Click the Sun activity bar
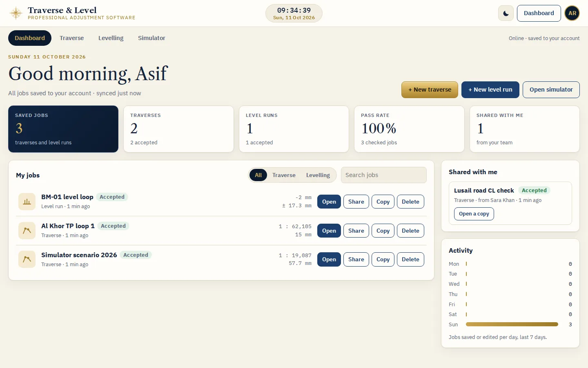This screenshot has height=368, width=588. click(x=512, y=324)
